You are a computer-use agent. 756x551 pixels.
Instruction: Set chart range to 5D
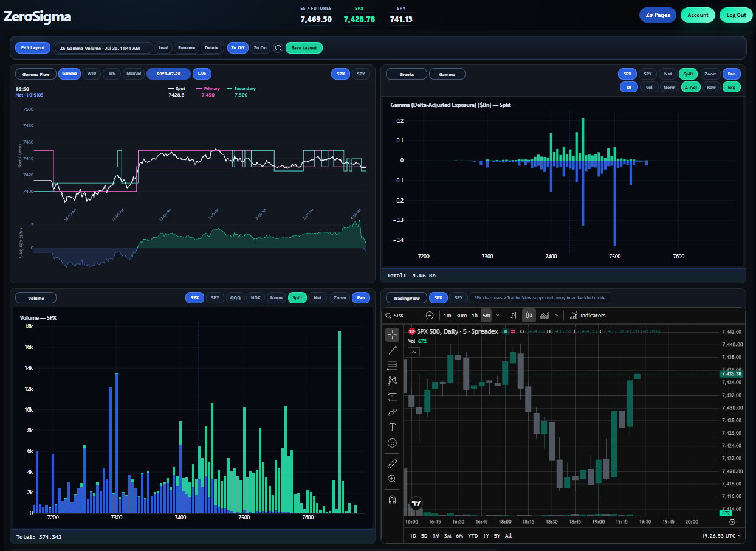pyautogui.click(x=424, y=536)
